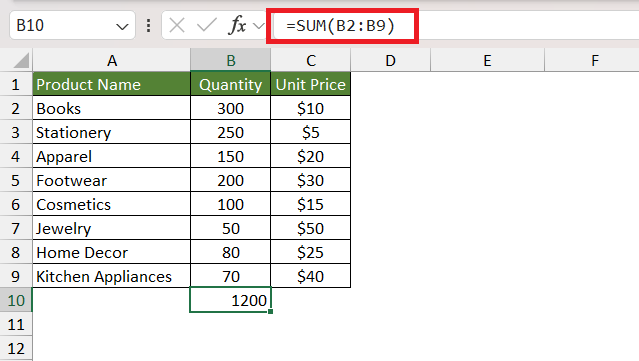Click the Cancel X icon in formula bar
The image size is (639, 361).
coord(177,26)
